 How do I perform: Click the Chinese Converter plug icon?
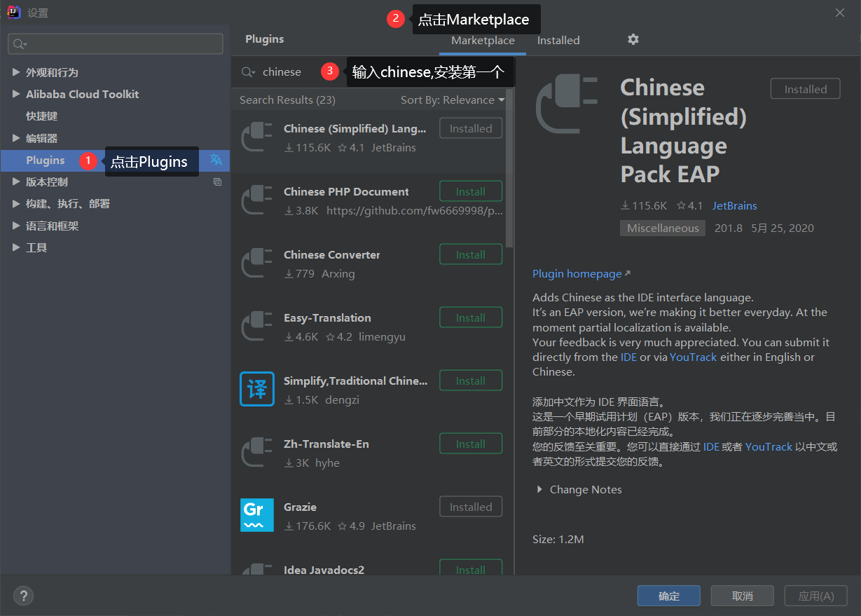[x=257, y=263]
